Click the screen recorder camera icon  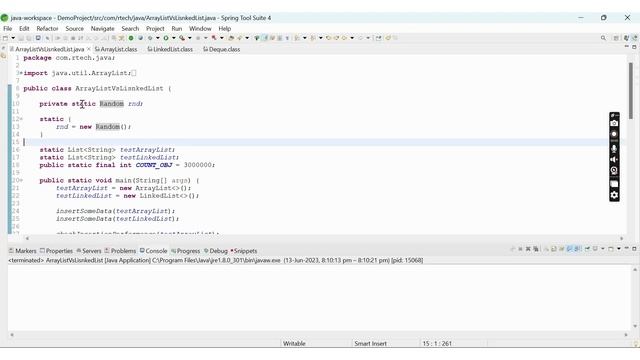coord(614,123)
